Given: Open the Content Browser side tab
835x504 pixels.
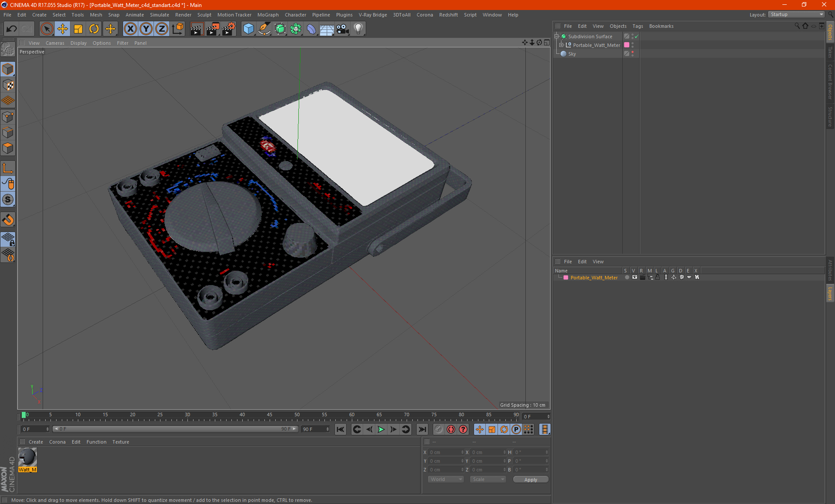Looking at the screenshot, I should click(x=830, y=81).
